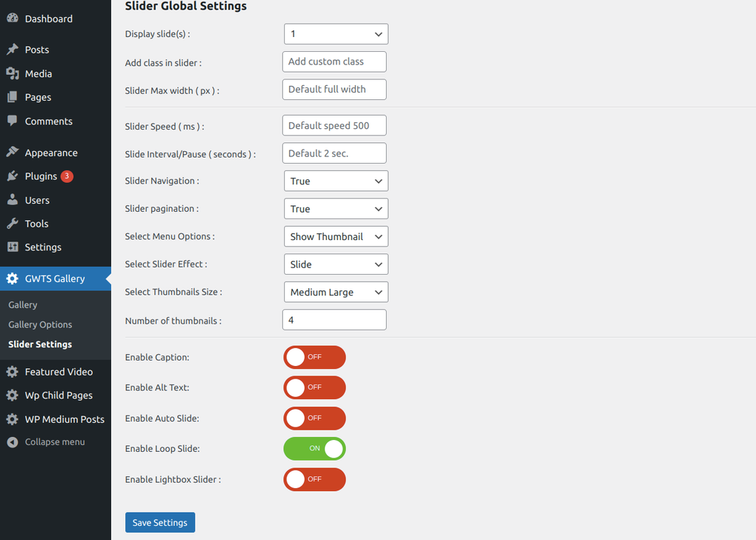Open the Plugins icon in sidebar
The image size is (756, 540).
(x=13, y=176)
